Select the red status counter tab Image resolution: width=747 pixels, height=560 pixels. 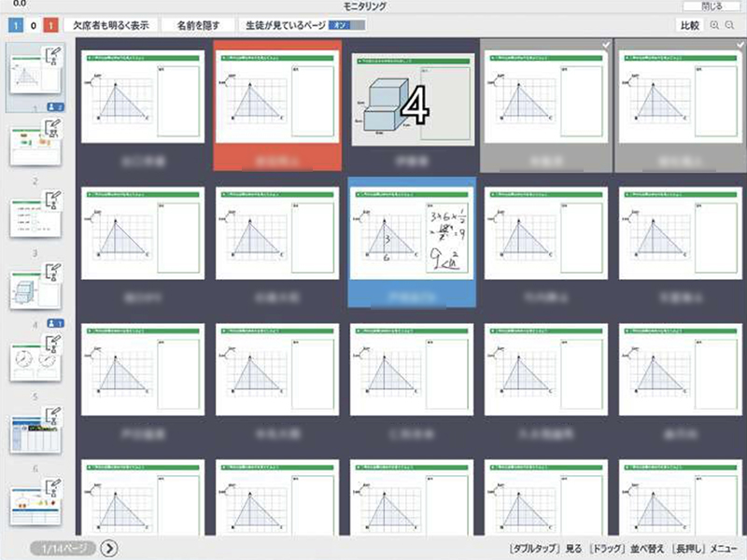click(x=50, y=26)
